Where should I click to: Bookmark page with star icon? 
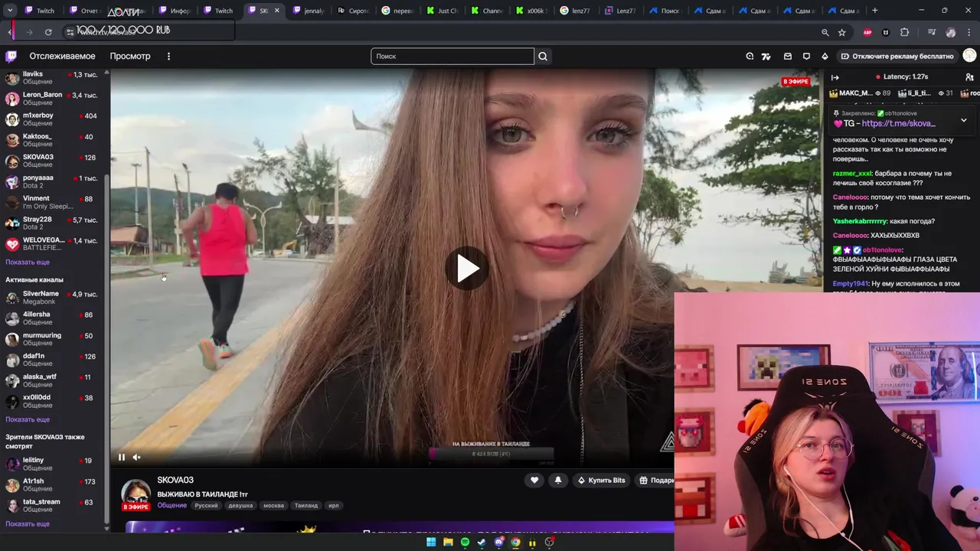842,32
